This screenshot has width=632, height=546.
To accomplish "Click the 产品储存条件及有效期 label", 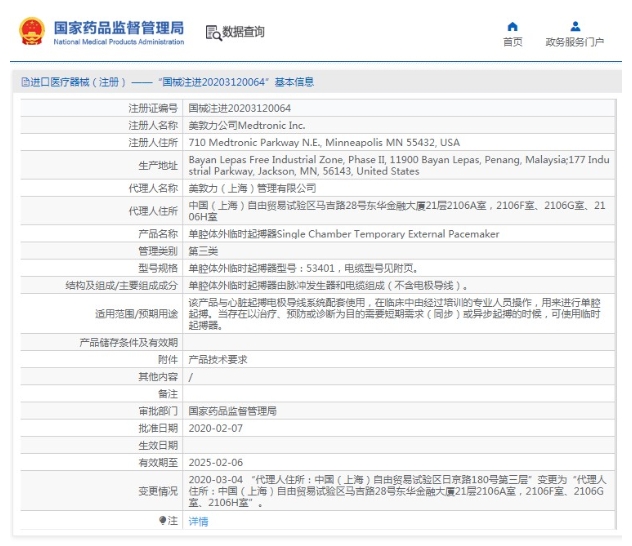I will tap(129, 343).
